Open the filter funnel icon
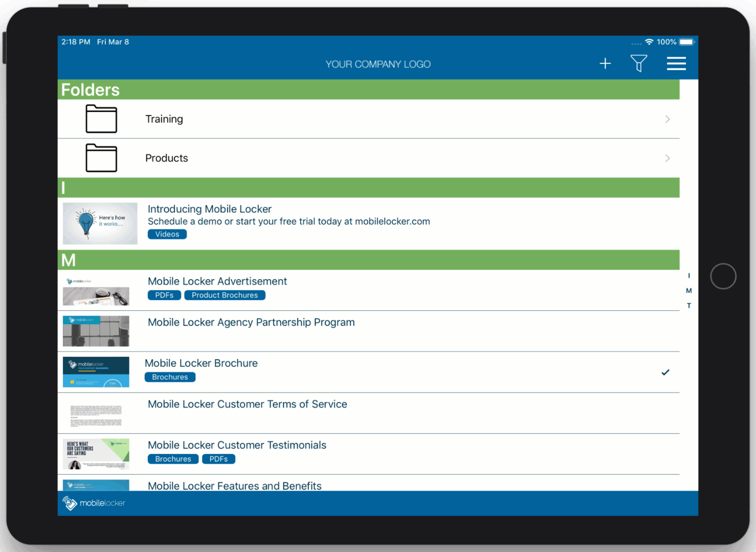Viewport: 756px width, 552px height. 638,63
